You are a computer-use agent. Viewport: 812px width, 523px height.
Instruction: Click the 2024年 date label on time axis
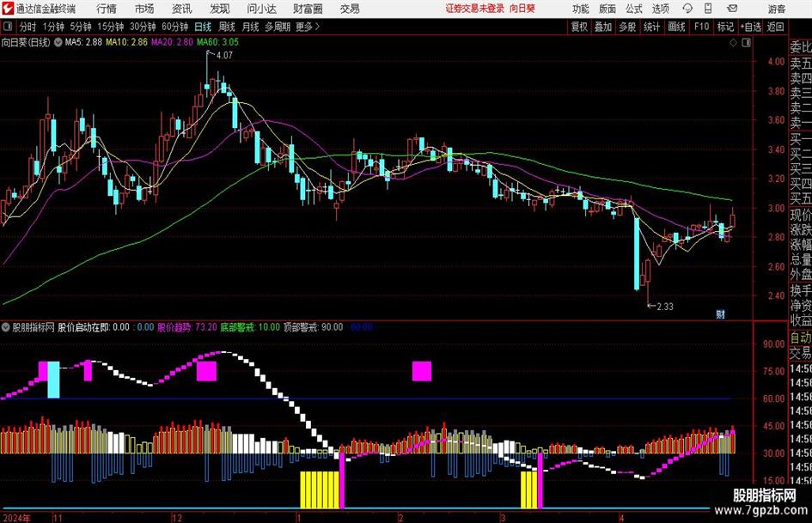[x=16, y=518]
